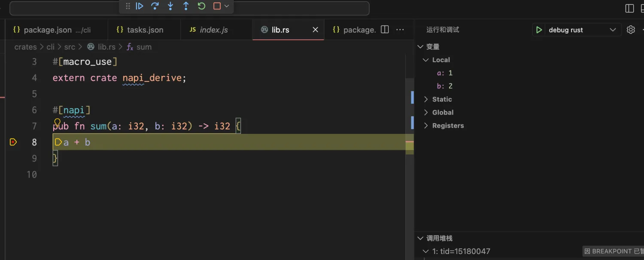Viewport: 644px width, 260px height.
Task: Toggle the breakpoint on line 8
Action: [x=13, y=142]
